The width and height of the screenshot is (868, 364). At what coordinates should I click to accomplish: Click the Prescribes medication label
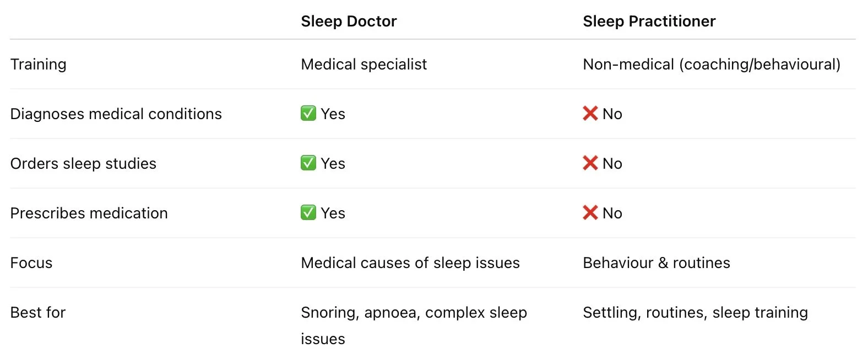pyautogui.click(x=89, y=213)
